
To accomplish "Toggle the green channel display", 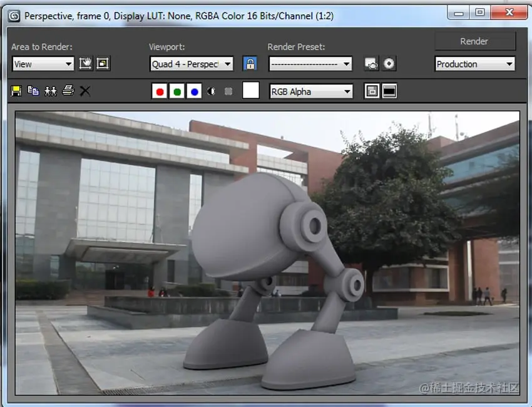I will (176, 91).
